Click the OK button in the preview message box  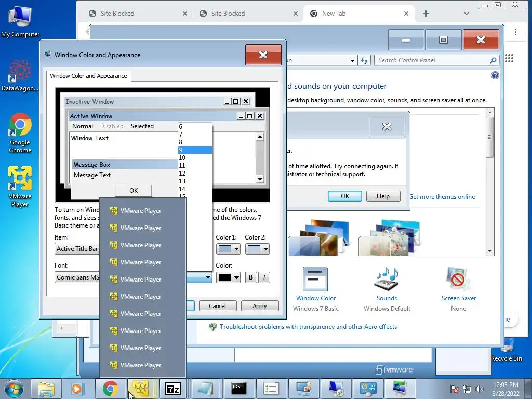coord(134,190)
